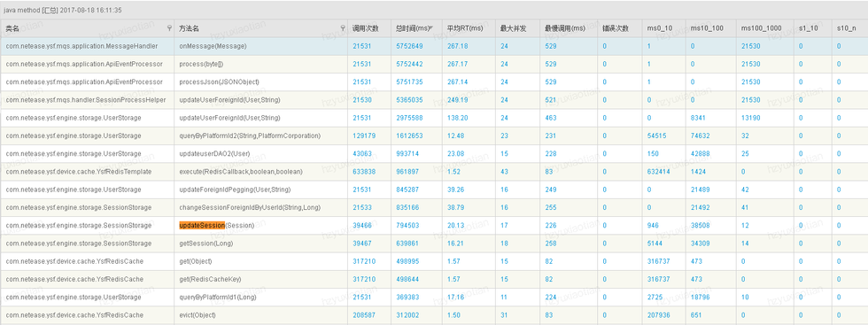868x325 pixels.
Task: Sort by the s1_10 column header
Action: pos(808,28)
